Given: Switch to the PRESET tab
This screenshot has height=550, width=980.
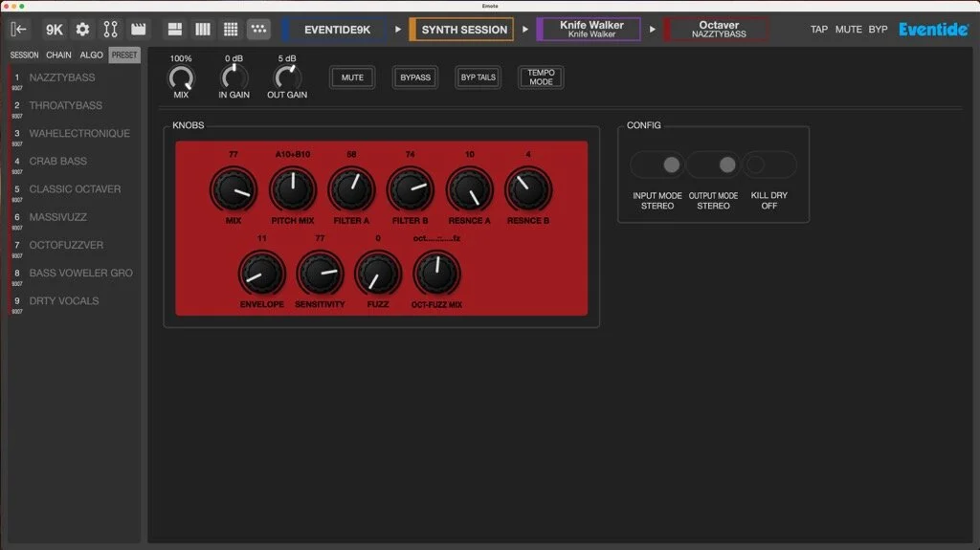Looking at the screenshot, I should [123, 55].
